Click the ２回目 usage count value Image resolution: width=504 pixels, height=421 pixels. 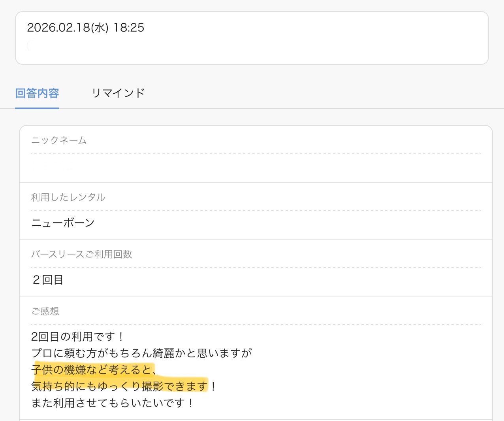click(x=47, y=280)
